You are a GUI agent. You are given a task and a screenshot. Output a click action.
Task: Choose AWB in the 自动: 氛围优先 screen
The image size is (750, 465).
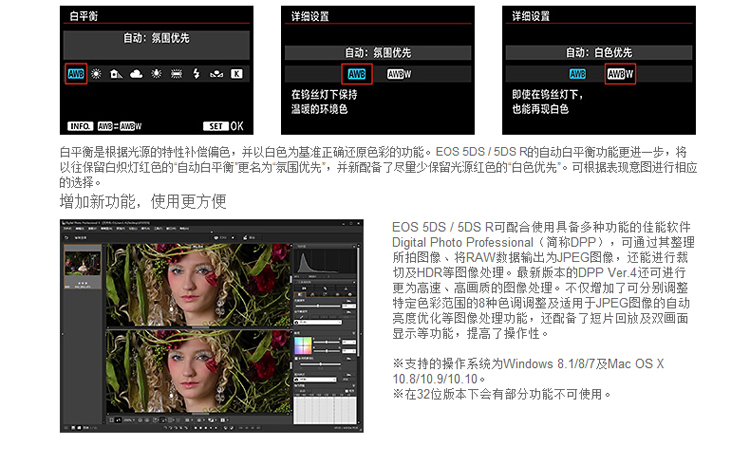(x=357, y=74)
